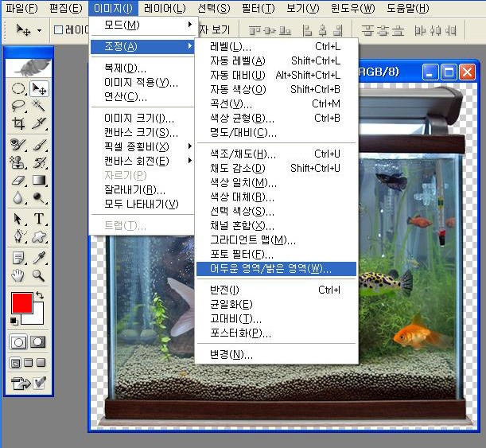Select the Dodge tool
Screen dimensions: 486x448
click(39, 197)
